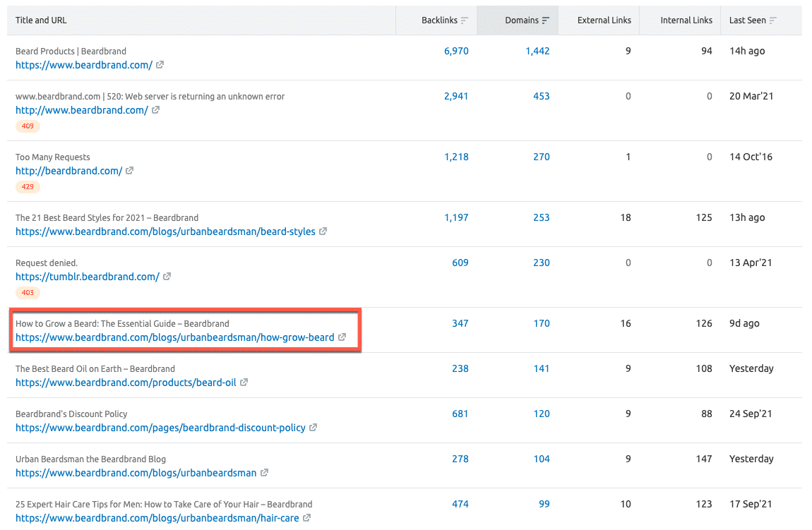Click external link icon after how-grow-beard URL
Image resolution: width=812 pixels, height=530 pixels.
[342, 337]
